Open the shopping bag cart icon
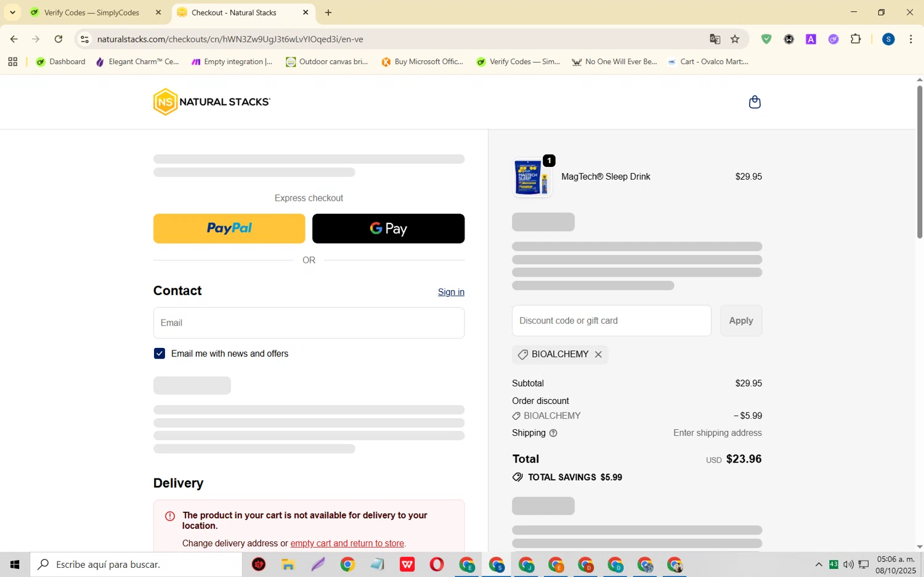The width and height of the screenshot is (924, 577). tap(755, 102)
